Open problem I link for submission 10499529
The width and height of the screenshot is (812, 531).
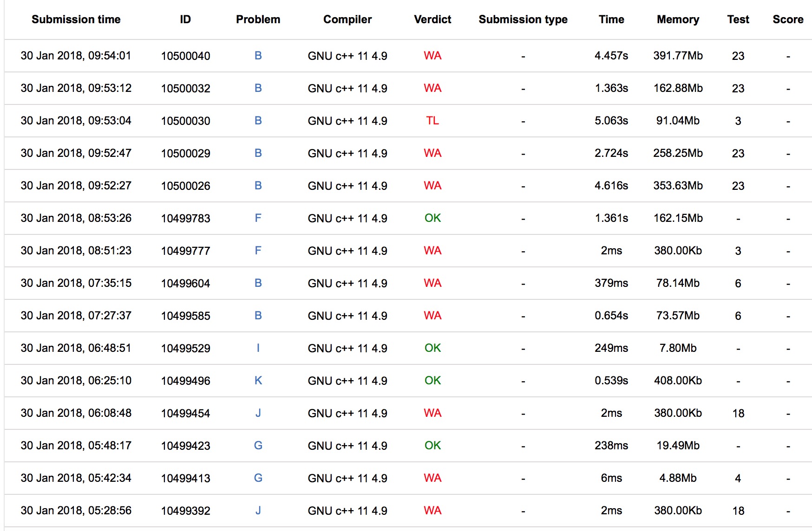click(x=258, y=348)
